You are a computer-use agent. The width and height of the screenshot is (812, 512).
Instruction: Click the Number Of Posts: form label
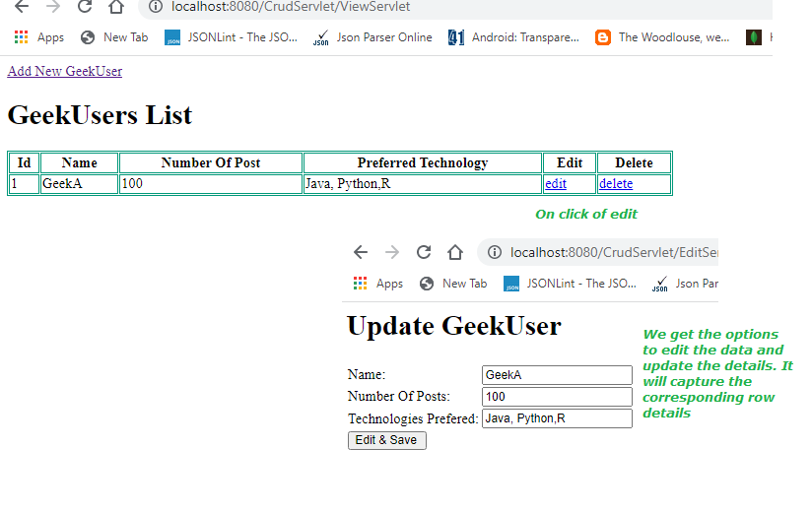(x=399, y=396)
